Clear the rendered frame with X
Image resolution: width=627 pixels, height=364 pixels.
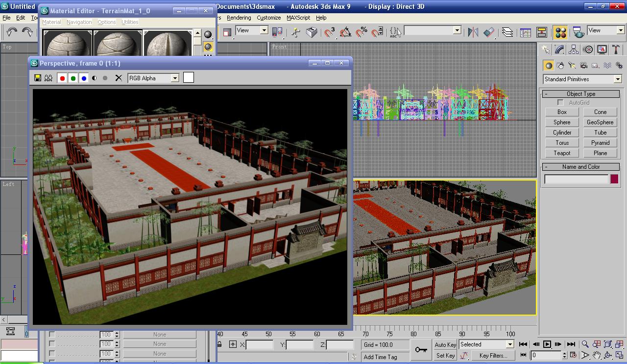click(x=119, y=78)
